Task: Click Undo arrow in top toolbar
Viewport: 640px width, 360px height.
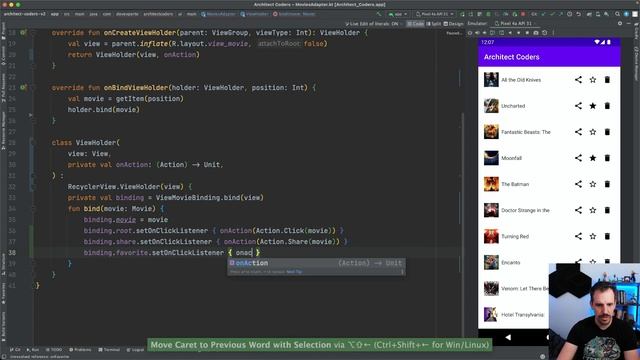Action: pyautogui.click(x=578, y=14)
